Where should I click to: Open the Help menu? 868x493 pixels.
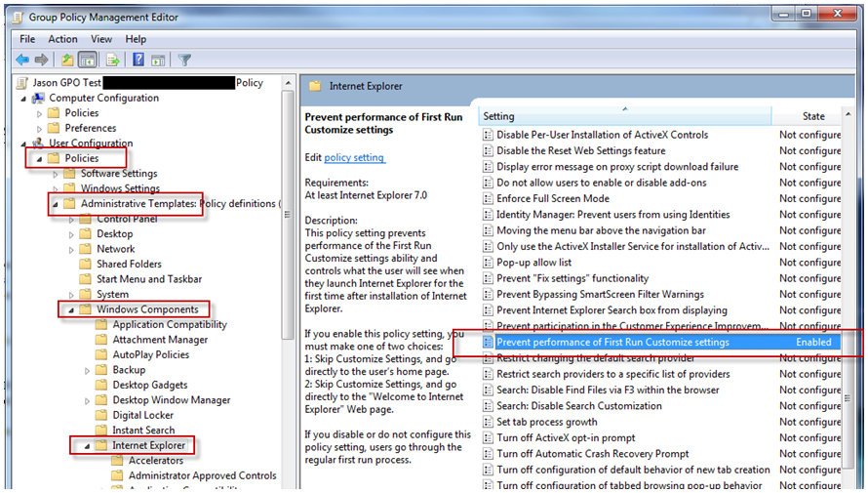click(x=136, y=39)
